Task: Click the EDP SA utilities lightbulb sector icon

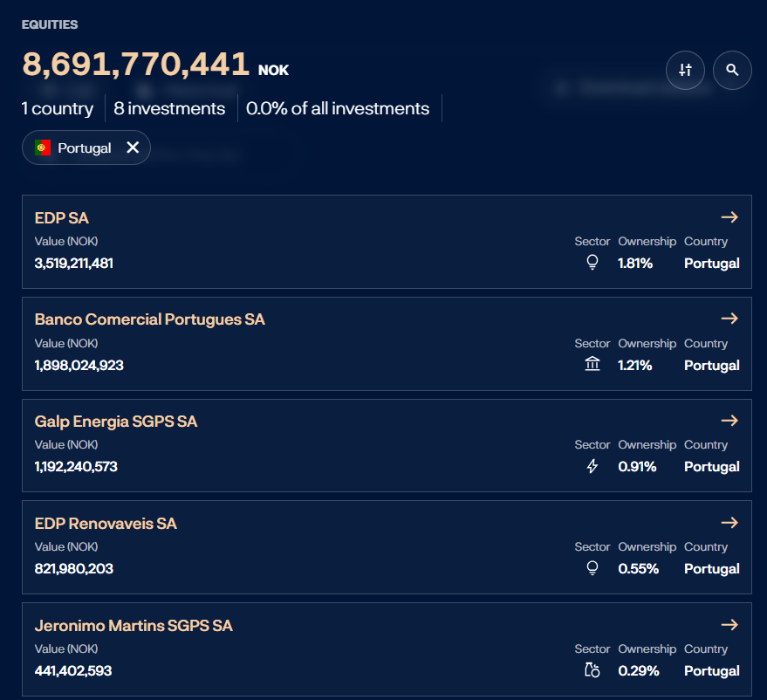Action: (x=592, y=263)
